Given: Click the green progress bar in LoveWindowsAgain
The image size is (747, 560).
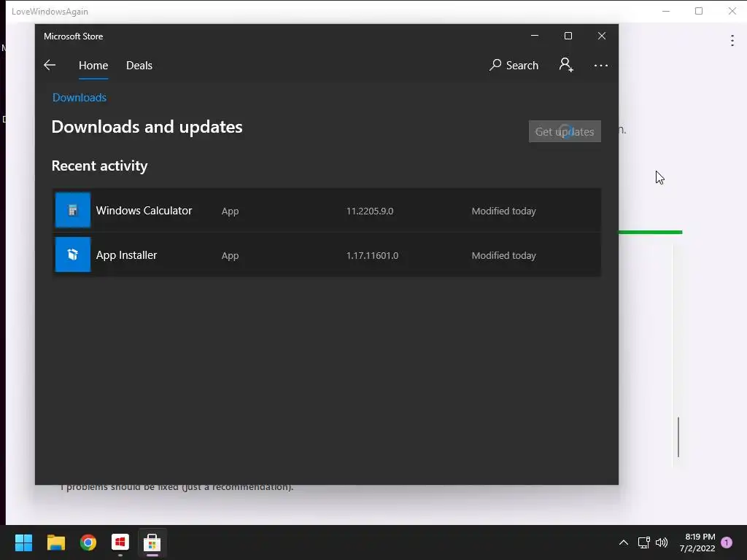Looking at the screenshot, I should click(650, 233).
